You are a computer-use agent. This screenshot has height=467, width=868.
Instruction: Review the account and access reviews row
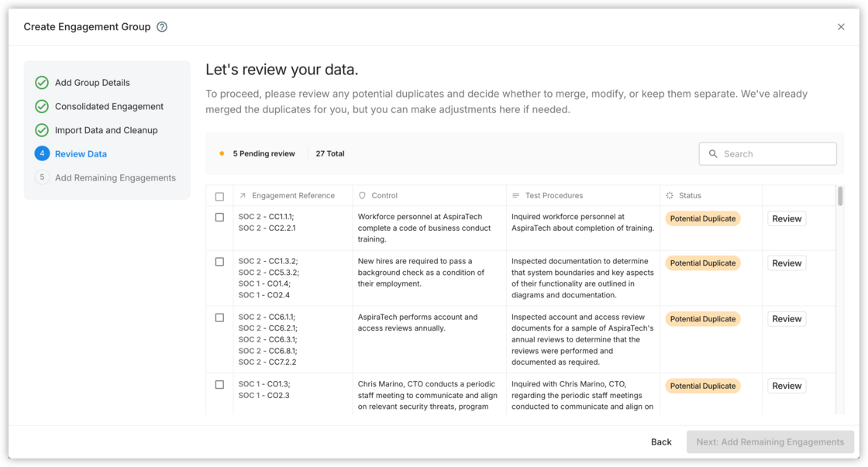pyautogui.click(x=787, y=319)
